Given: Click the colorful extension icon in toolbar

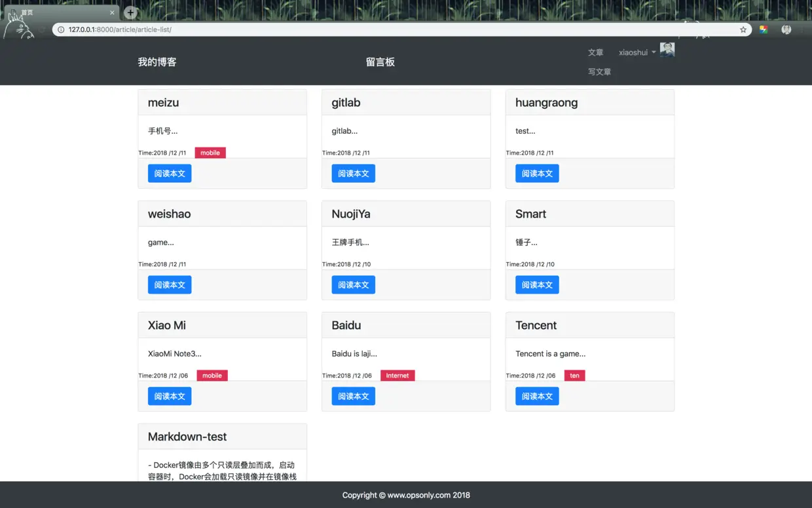Looking at the screenshot, I should [x=764, y=29].
